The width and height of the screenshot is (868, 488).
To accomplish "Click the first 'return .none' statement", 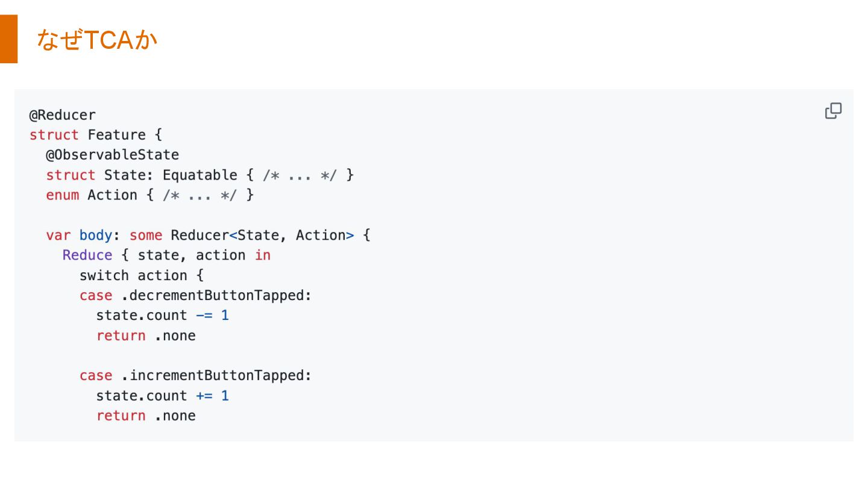I will tap(146, 336).
